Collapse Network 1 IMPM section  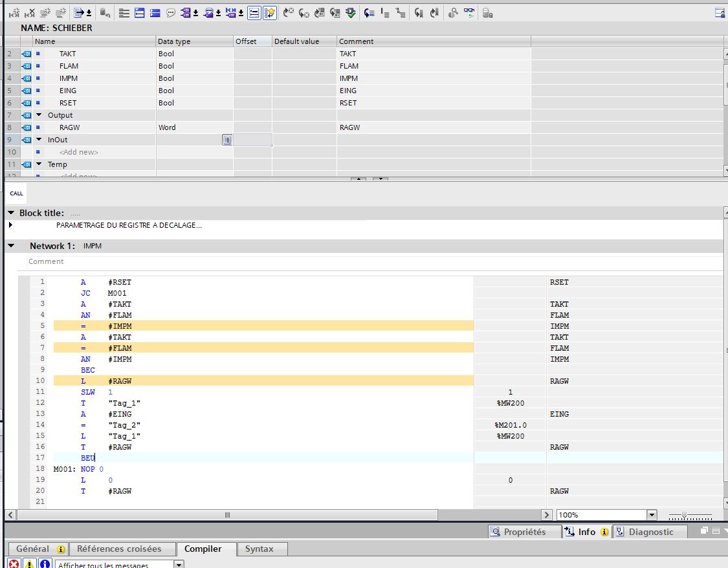11,246
